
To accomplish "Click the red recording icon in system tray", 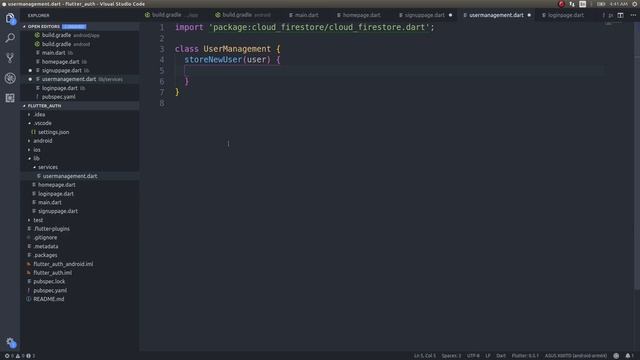I will 561,4.
